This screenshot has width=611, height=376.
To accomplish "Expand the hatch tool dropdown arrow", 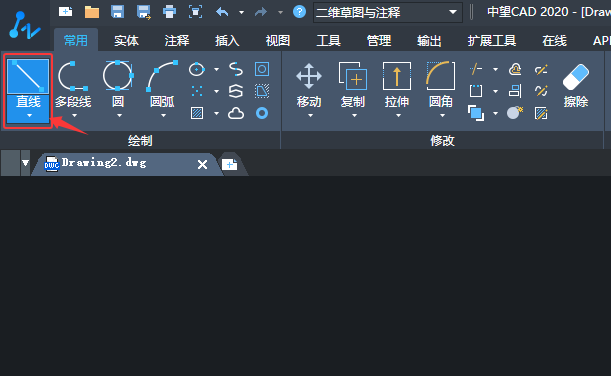I will pyautogui.click(x=216, y=114).
